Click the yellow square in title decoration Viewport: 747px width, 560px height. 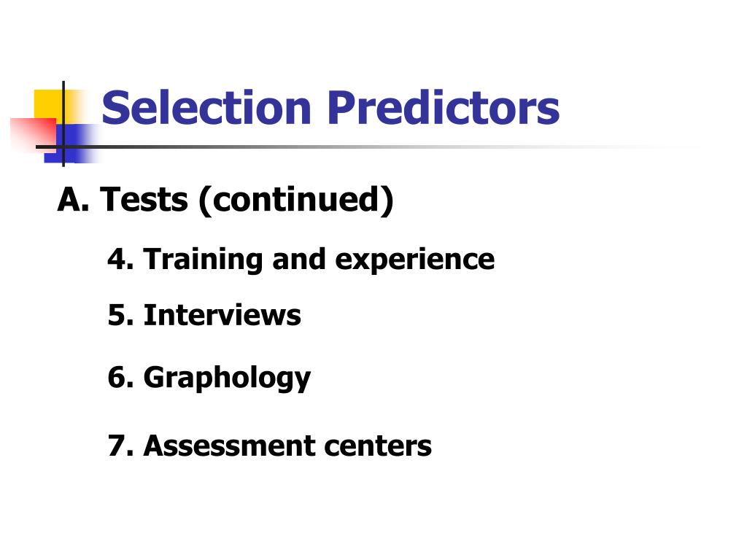click(x=47, y=104)
